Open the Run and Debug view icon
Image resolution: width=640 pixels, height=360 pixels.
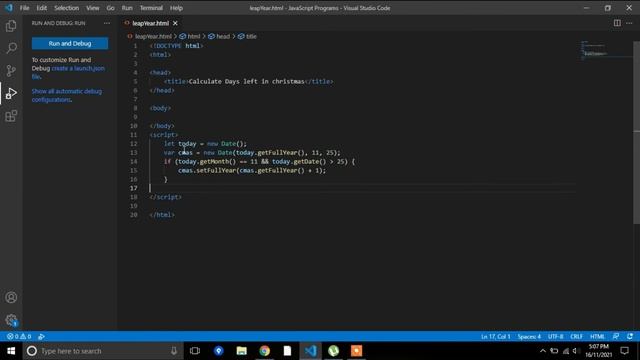tap(11, 93)
